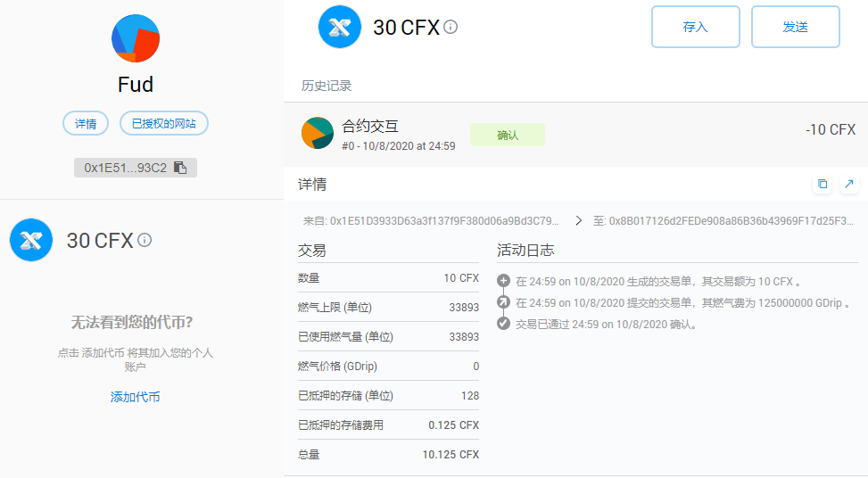Click the Fud account avatar

(x=136, y=38)
